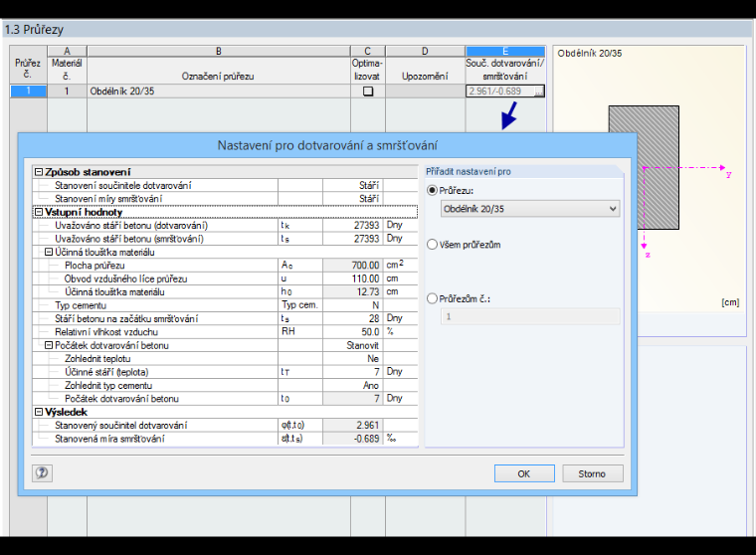Viewport: 756px width, 555px height.
Task: Select the Průřezům č. radio option
Action: click(x=432, y=299)
